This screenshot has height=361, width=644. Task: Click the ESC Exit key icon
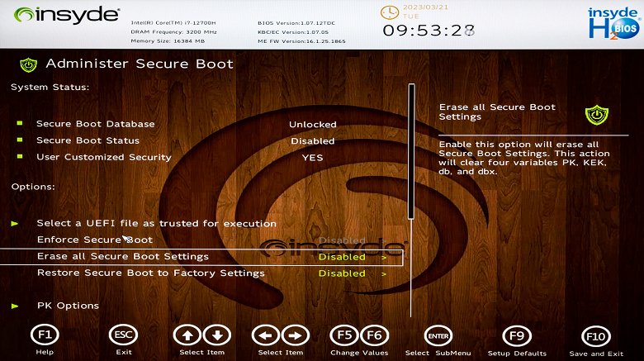click(123, 335)
